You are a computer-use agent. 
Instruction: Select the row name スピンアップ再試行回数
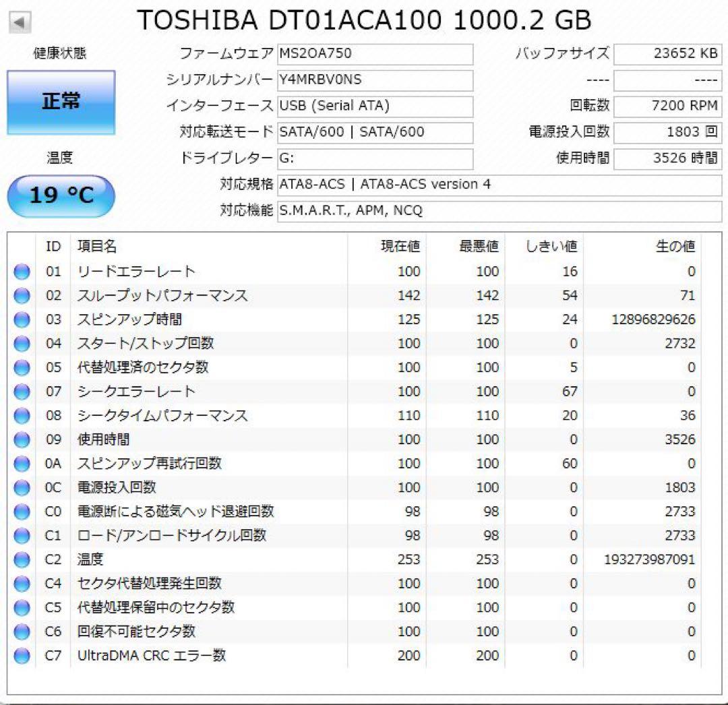150,464
